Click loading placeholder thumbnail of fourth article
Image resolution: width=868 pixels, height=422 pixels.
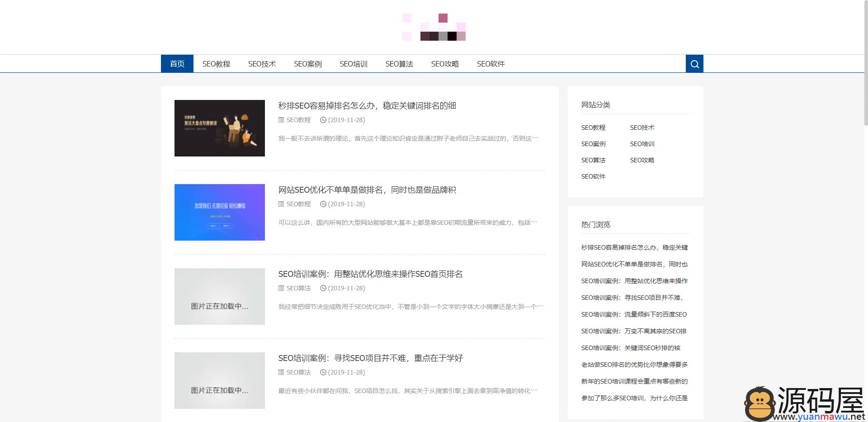click(x=220, y=380)
